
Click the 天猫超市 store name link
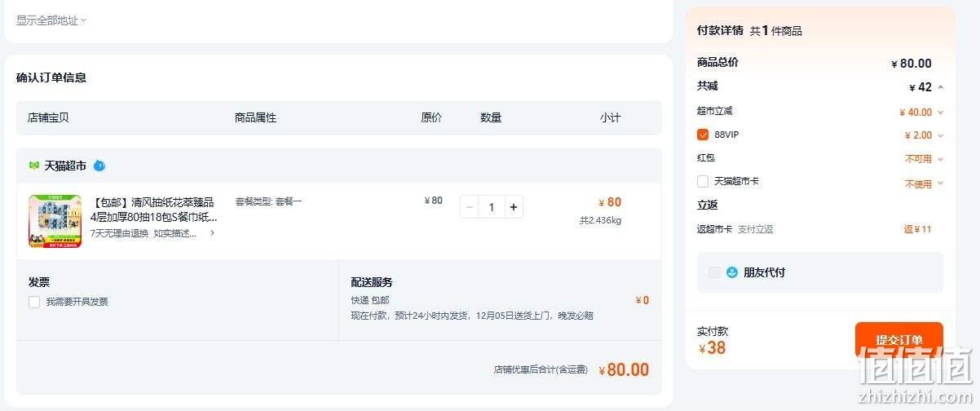click(65, 166)
